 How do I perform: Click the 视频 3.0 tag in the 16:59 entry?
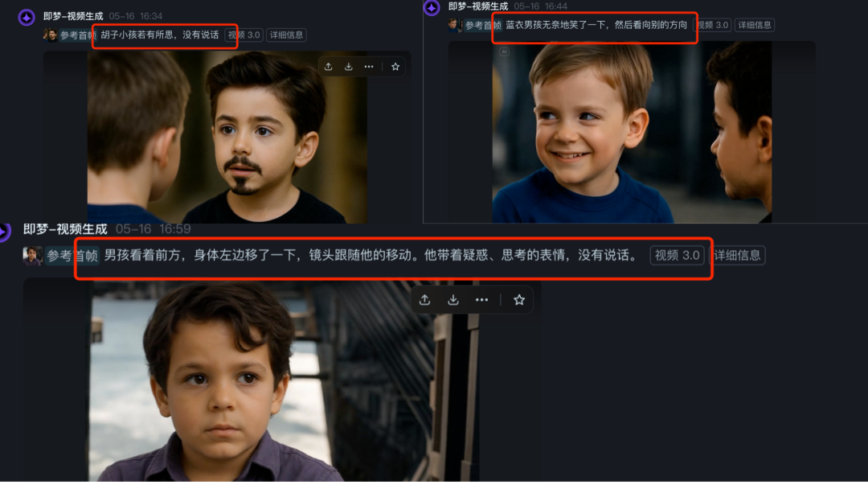coord(678,256)
